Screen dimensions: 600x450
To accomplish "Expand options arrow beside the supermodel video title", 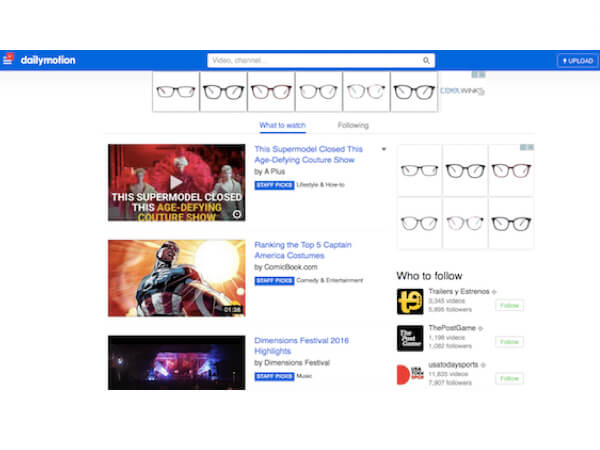I will (384, 149).
